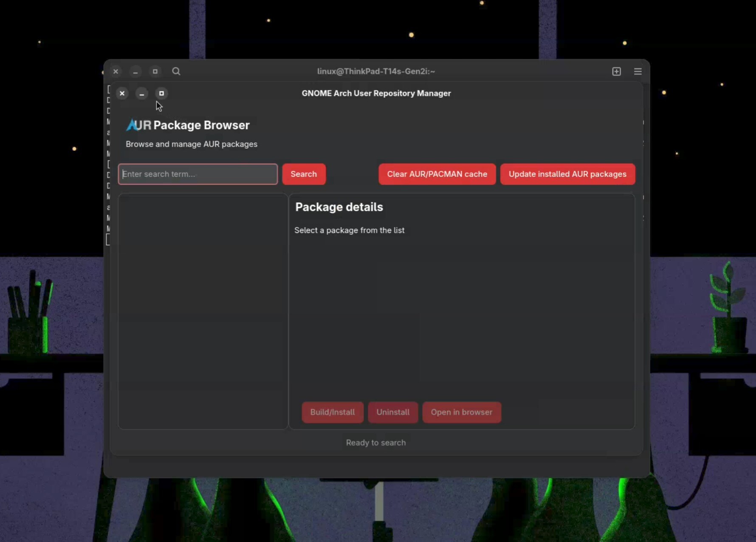Click the 'Select a package from the list' text
The image size is (756, 542).
pos(350,230)
